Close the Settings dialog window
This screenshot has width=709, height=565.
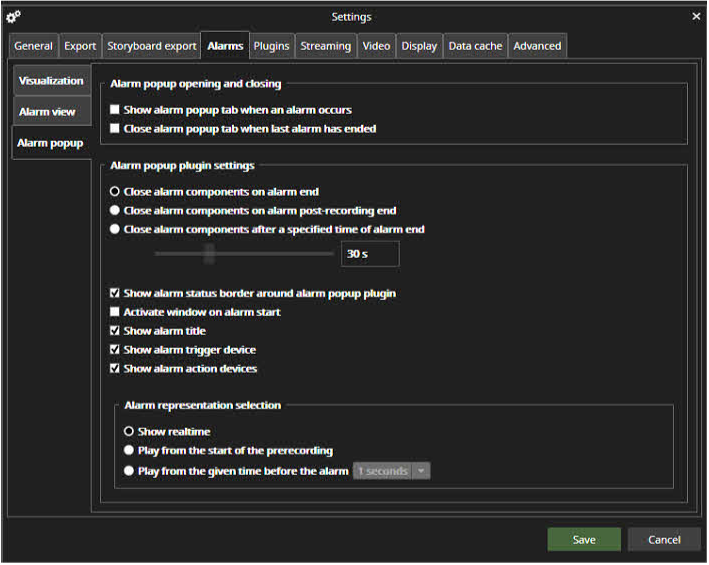(696, 17)
